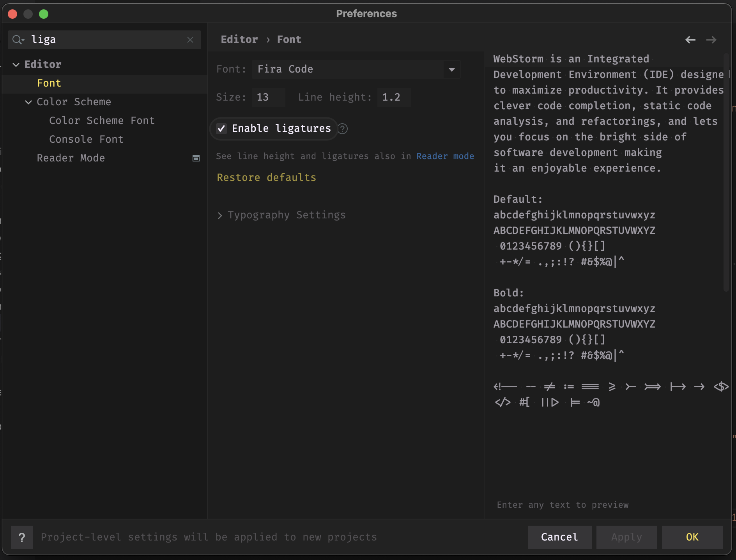
Task: Navigate back with the left arrow
Action: point(690,40)
